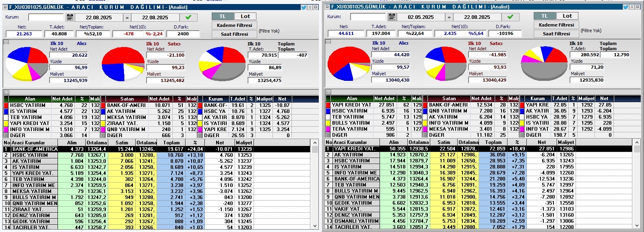
Task: Click the Kurum input field in right window
Action: point(368,17)
